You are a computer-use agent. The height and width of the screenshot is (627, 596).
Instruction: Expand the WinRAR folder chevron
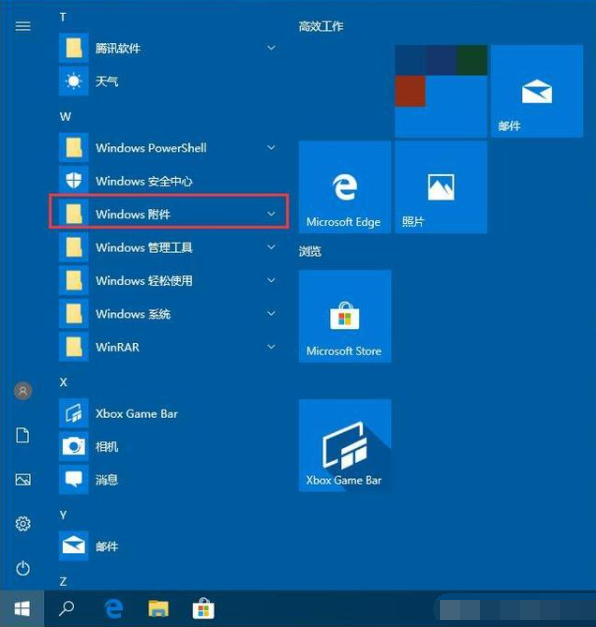(271, 347)
